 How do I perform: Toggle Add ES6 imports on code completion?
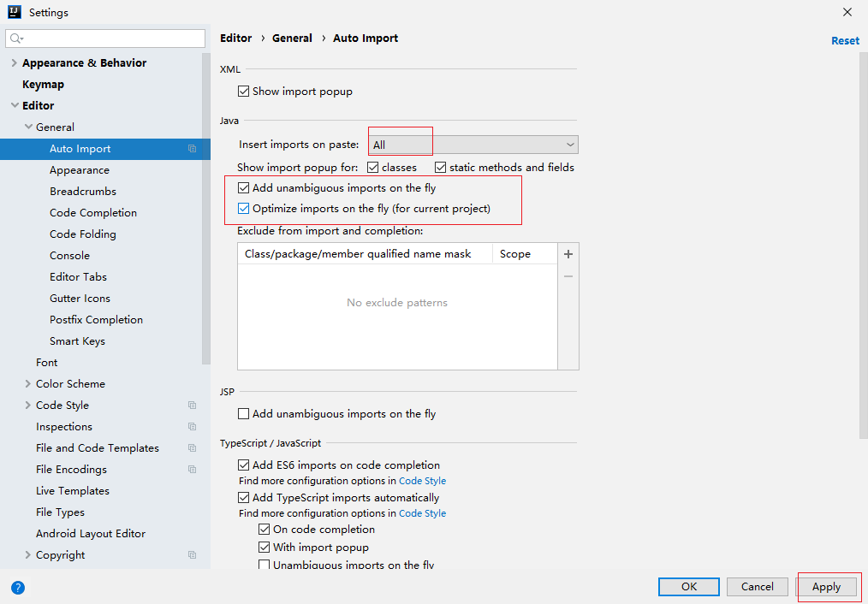pos(244,465)
